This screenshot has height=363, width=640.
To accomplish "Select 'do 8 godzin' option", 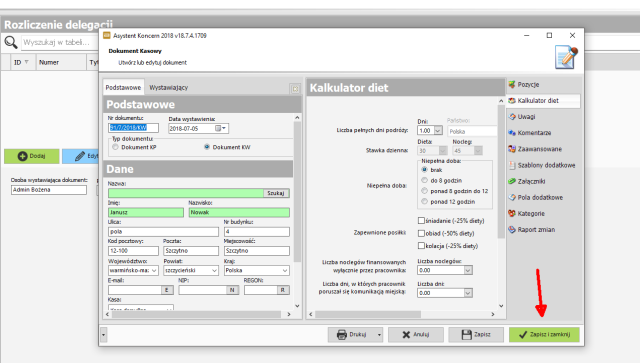I will 424,180.
